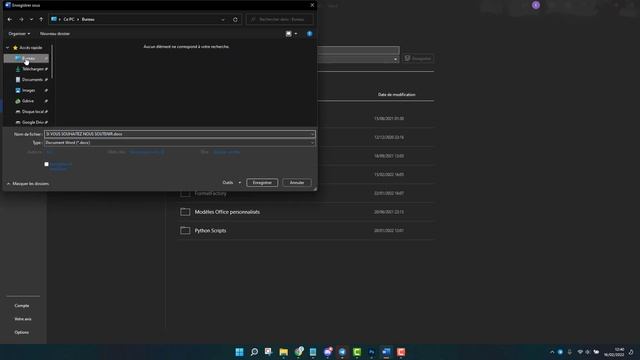Image resolution: width=640 pixels, height=360 pixels.
Task: Expand the address bar history dropdown
Action: [223, 19]
